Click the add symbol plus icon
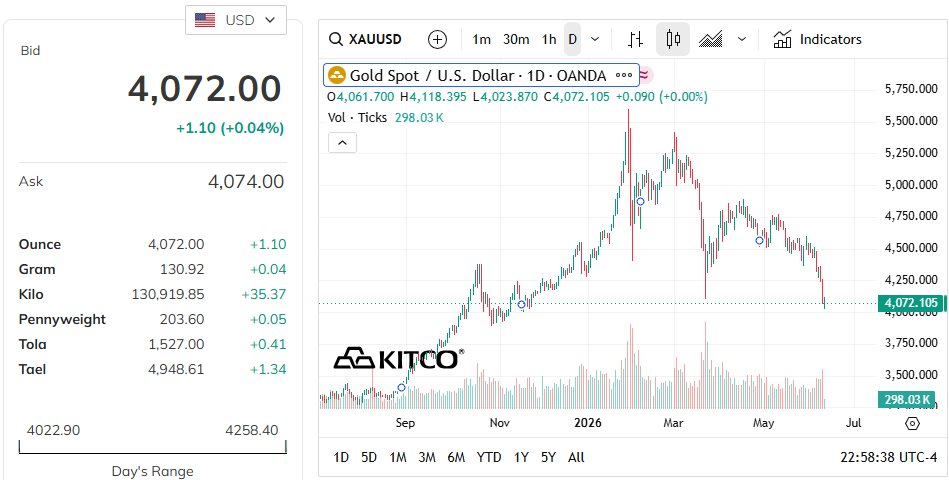Viewport: 949px width, 480px height. (437, 39)
